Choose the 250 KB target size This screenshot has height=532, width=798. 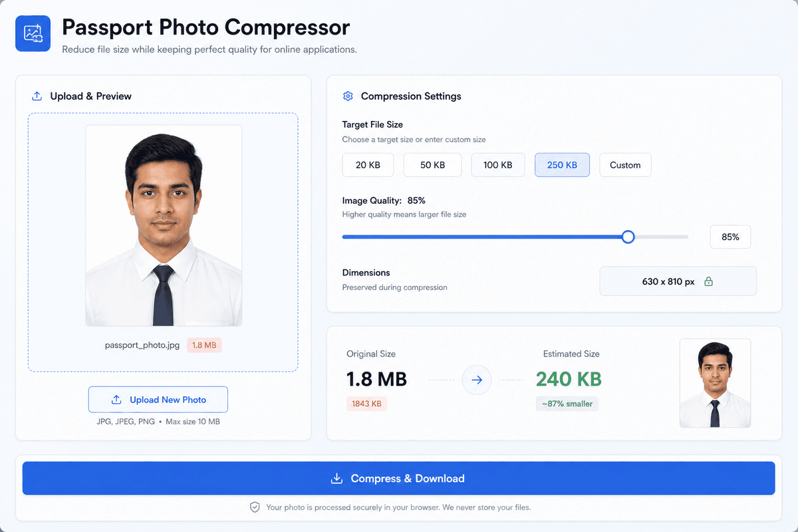pyautogui.click(x=562, y=165)
